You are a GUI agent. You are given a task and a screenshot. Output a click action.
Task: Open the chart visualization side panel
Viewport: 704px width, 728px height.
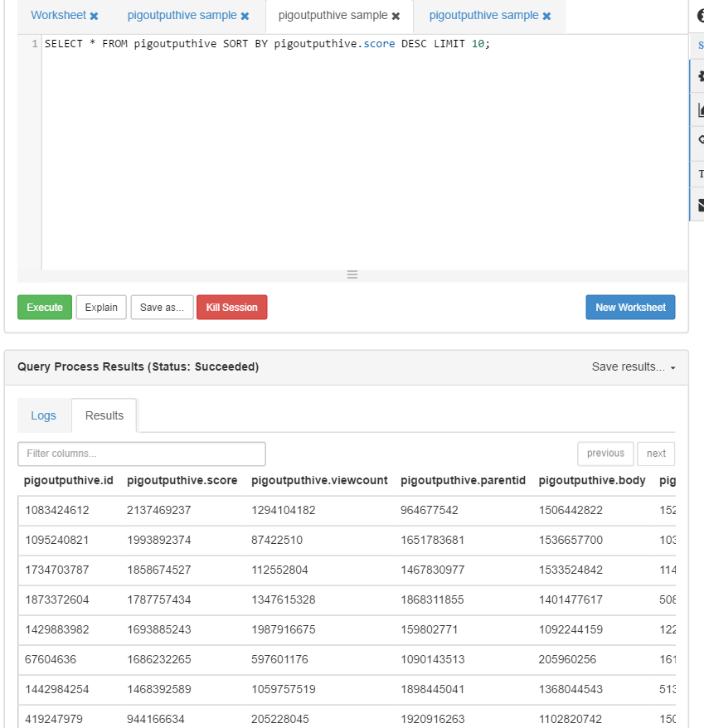(x=698, y=109)
